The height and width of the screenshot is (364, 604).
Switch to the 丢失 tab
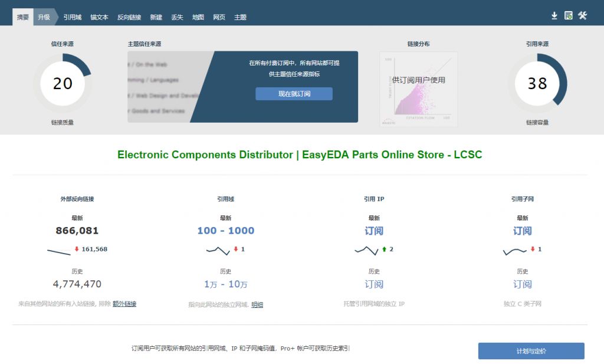177,17
